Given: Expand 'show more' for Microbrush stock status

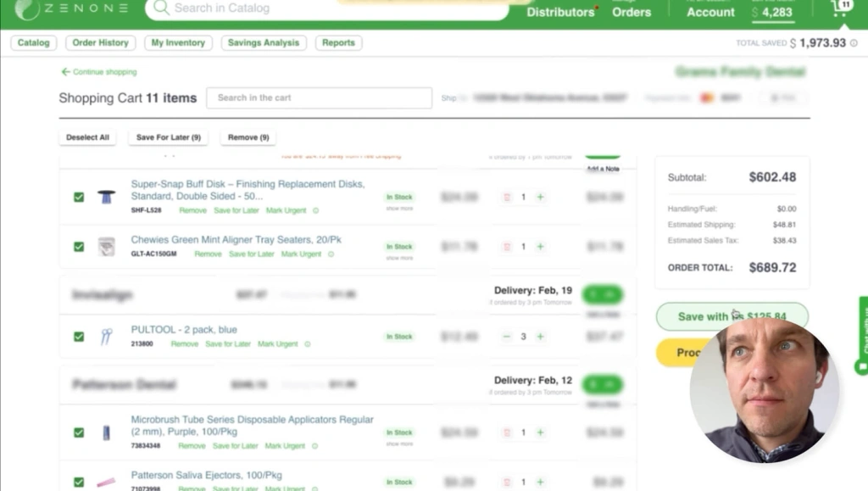Looking at the screenshot, I should pos(399,444).
